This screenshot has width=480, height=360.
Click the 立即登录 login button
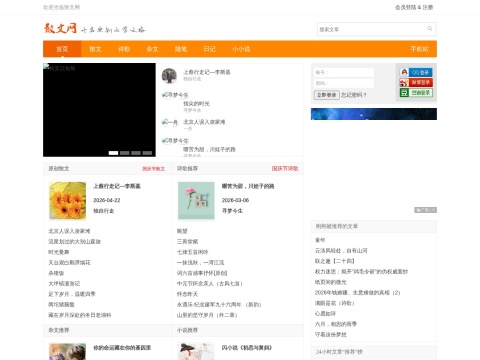(x=326, y=95)
